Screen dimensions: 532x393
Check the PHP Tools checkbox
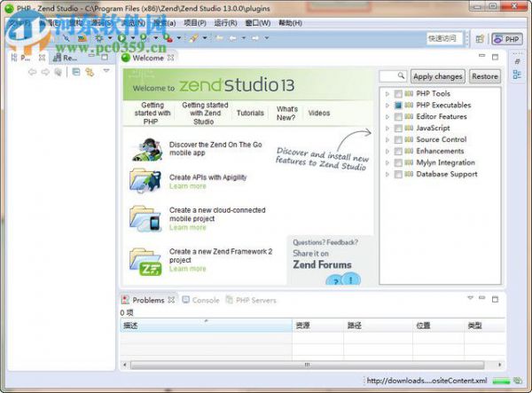coord(398,94)
